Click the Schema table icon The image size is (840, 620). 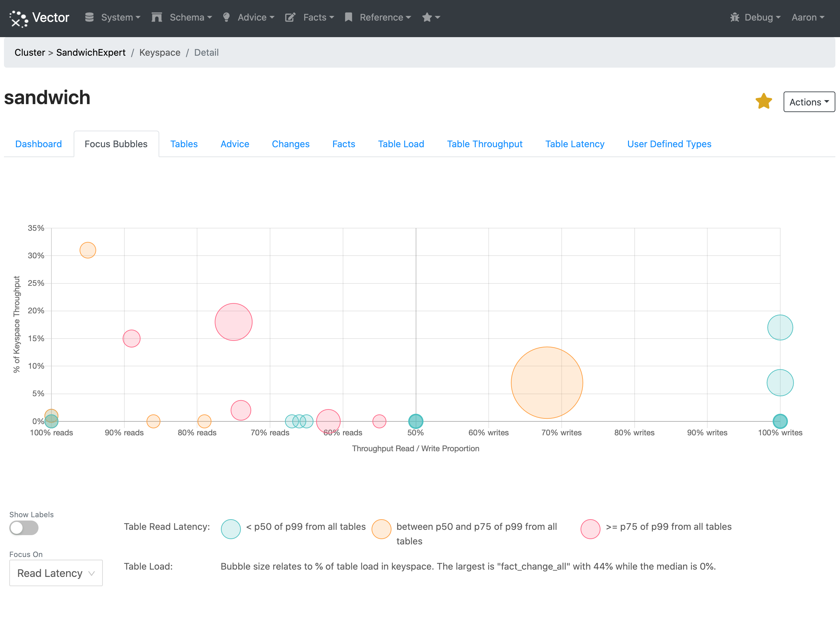pyautogui.click(x=157, y=17)
